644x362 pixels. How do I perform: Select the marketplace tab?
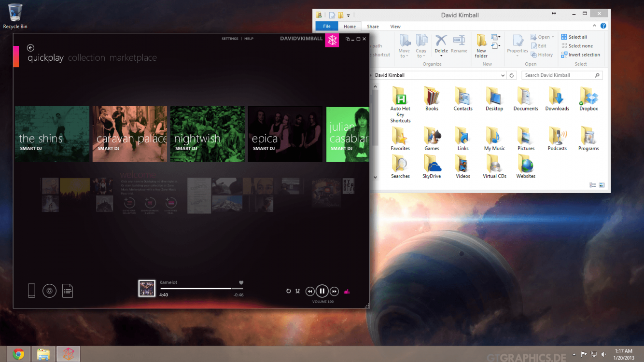133,58
